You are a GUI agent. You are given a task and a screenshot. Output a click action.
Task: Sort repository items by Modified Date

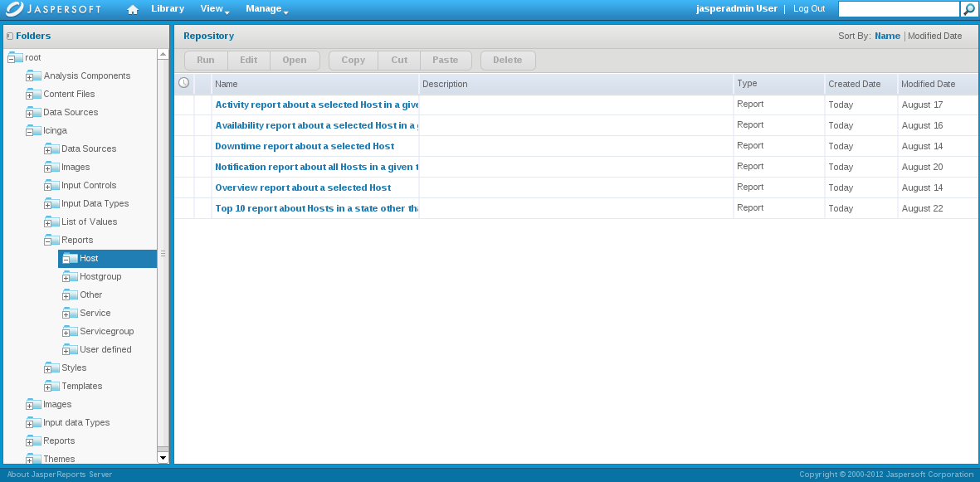coord(936,36)
